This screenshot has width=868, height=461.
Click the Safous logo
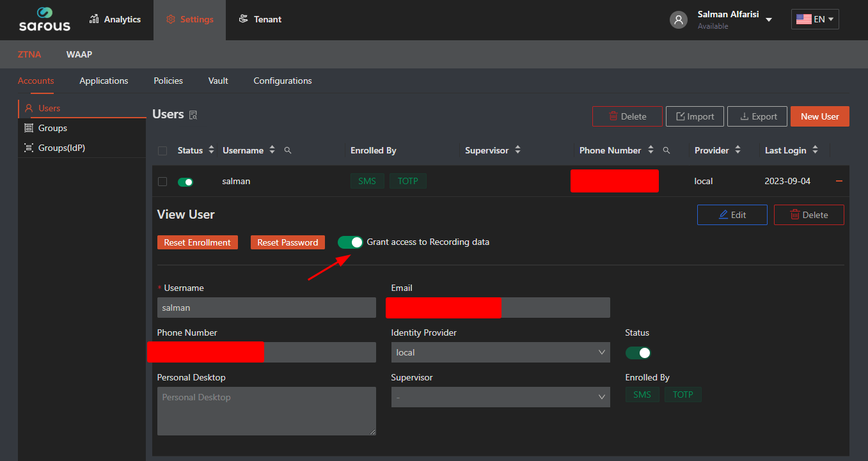(x=45, y=20)
